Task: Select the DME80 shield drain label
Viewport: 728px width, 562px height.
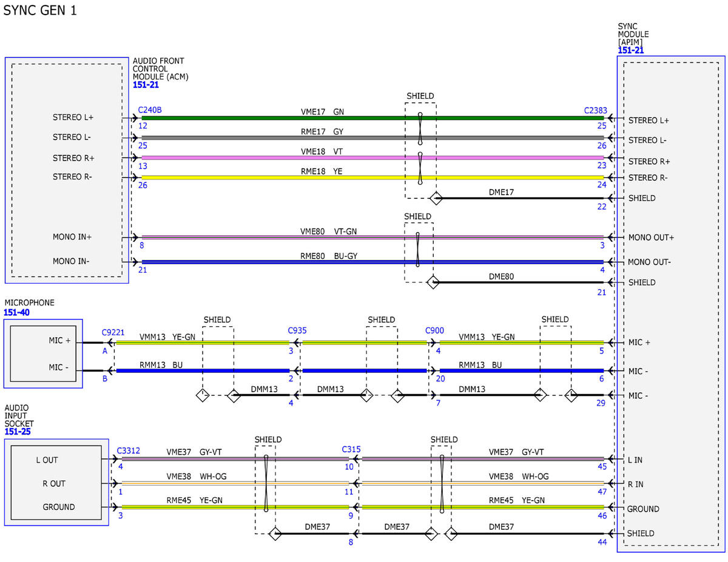Action: point(502,276)
